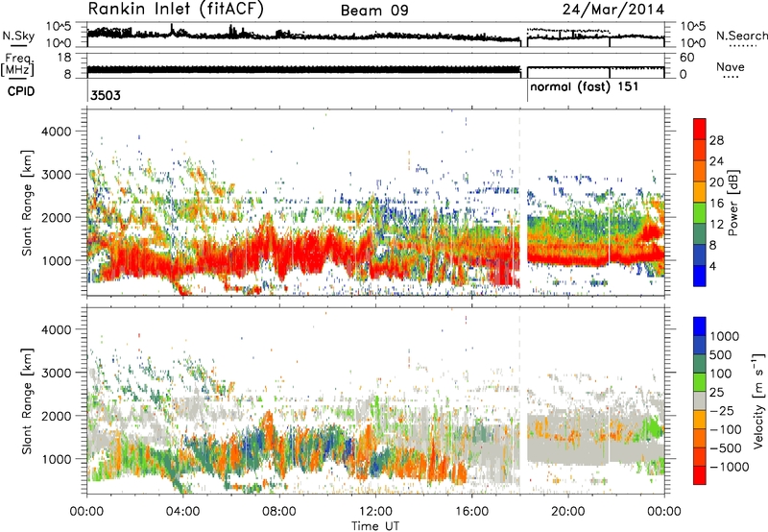The height and width of the screenshot is (532, 768).
Task: Click the '08:00' time axis tick label
Action: point(279,512)
